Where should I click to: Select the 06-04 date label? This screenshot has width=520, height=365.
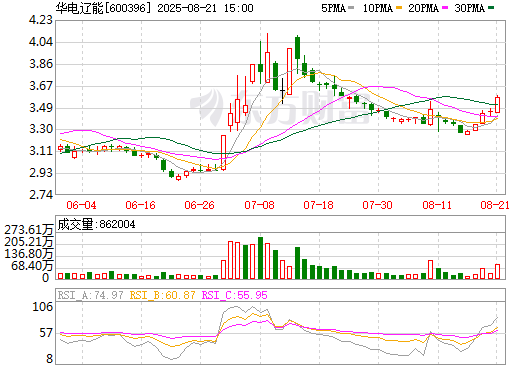point(81,205)
